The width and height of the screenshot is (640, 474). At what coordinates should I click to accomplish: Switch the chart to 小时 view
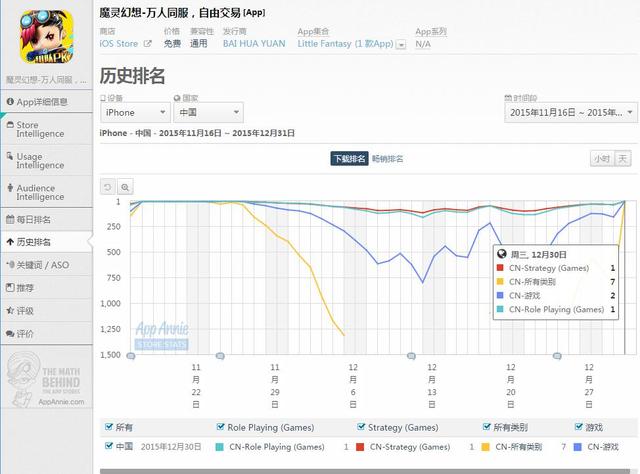click(x=602, y=158)
